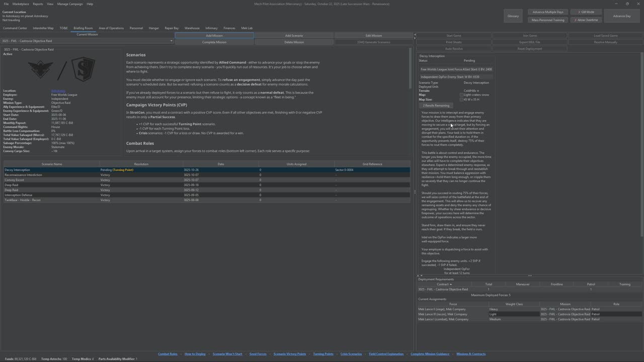Click the Load Saved Game button
This screenshot has width=644, height=362.
[x=606, y=36]
